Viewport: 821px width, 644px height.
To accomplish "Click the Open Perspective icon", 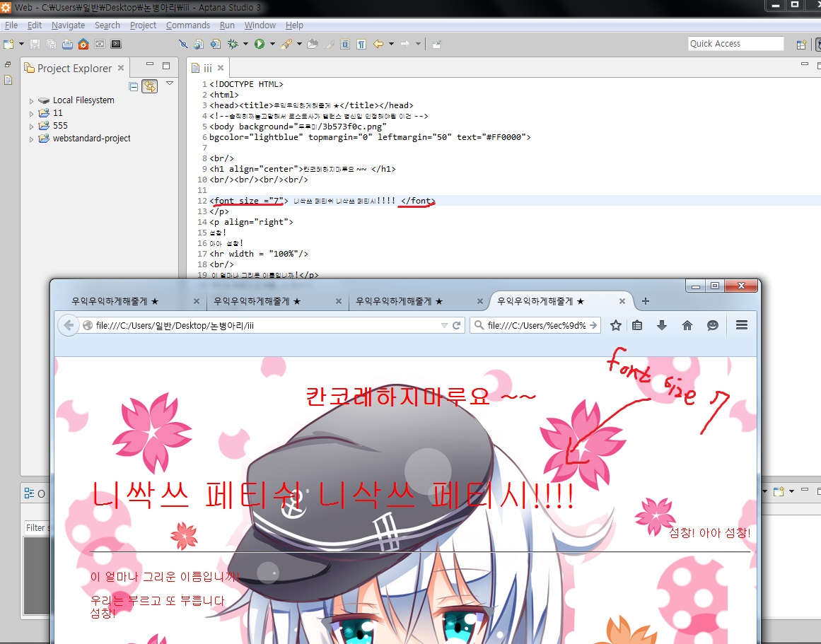I will (x=801, y=45).
